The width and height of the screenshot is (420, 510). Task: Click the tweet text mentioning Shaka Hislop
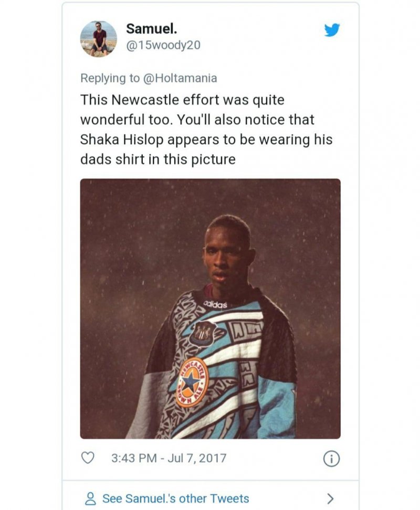206,130
